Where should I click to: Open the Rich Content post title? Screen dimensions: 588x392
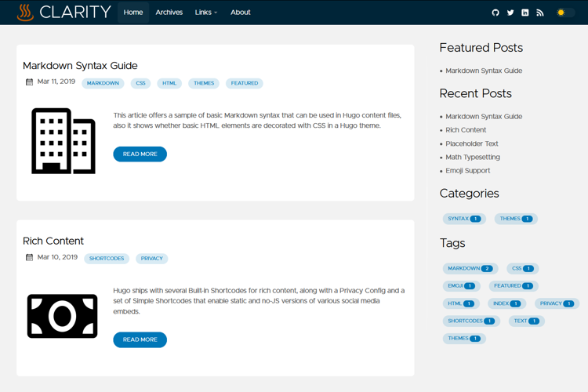tap(53, 241)
